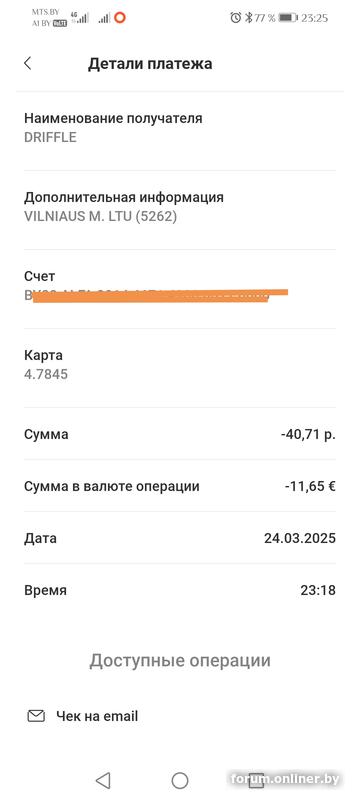Tap the orange circle status icon
Image resolution: width=360 pixels, height=800 pixels.
coord(120,18)
